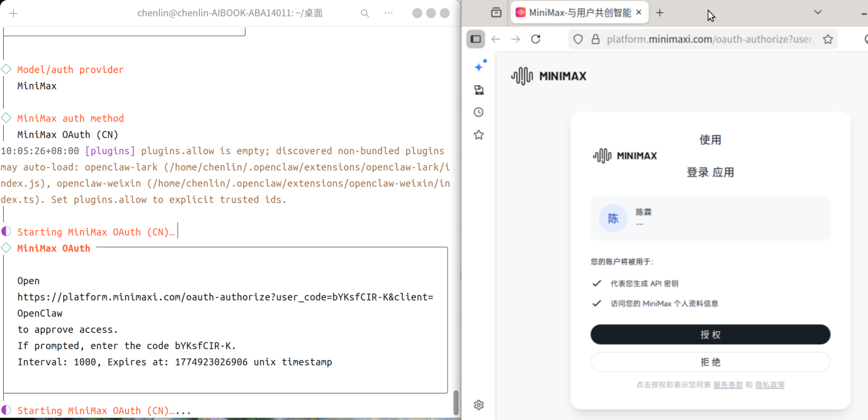This screenshot has width=868, height=420.
Task: Click the [plugins] log tag
Action: (x=110, y=151)
